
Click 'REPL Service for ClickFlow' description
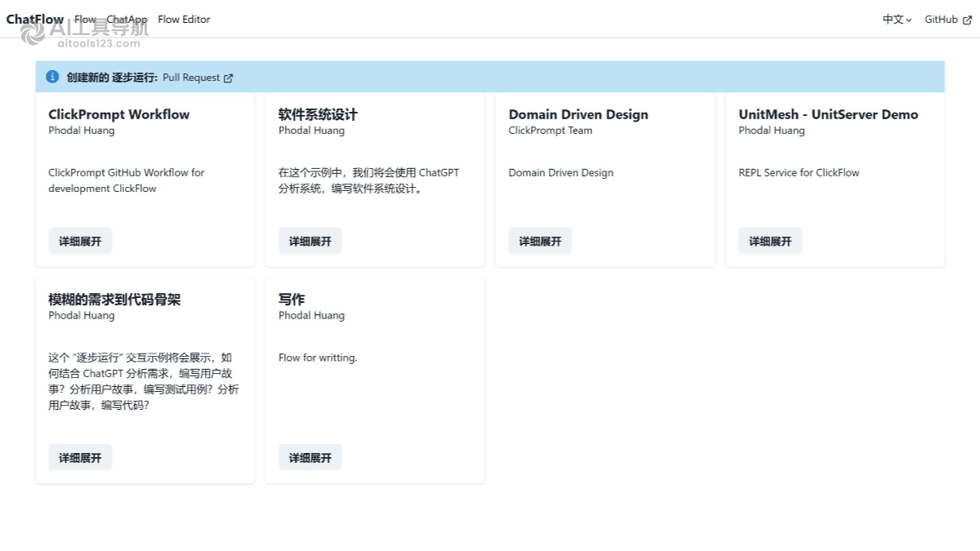point(799,172)
